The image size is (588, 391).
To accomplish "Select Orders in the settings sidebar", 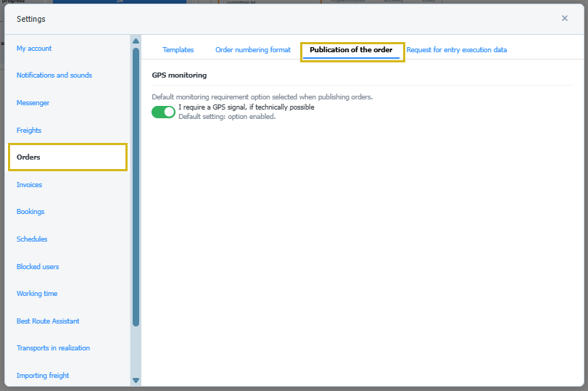I will (29, 157).
